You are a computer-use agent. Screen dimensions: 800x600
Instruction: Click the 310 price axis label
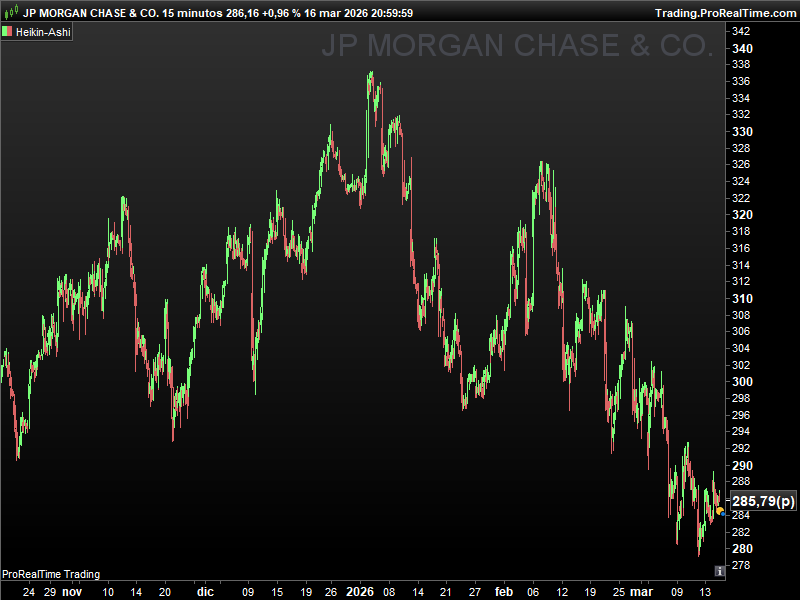tap(742, 298)
